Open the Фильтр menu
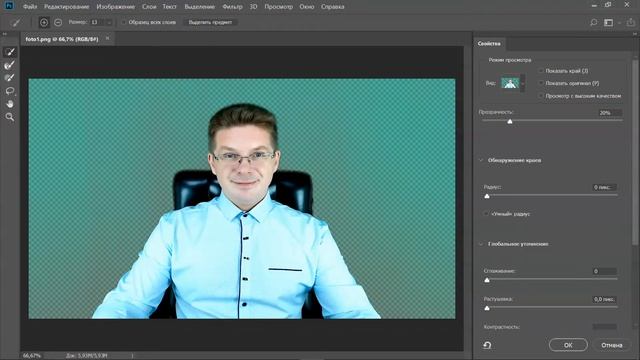Viewport: 640px width, 360px height. coord(232,7)
